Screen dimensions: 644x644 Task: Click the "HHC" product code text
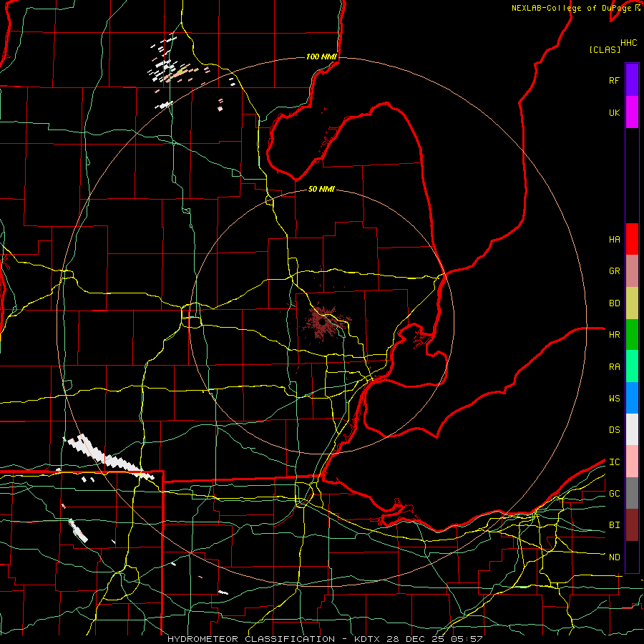coord(628,43)
